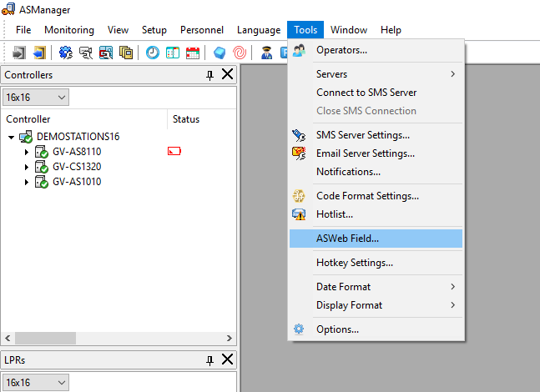Expand the GV-CS1320 controller node

pos(27,167)
